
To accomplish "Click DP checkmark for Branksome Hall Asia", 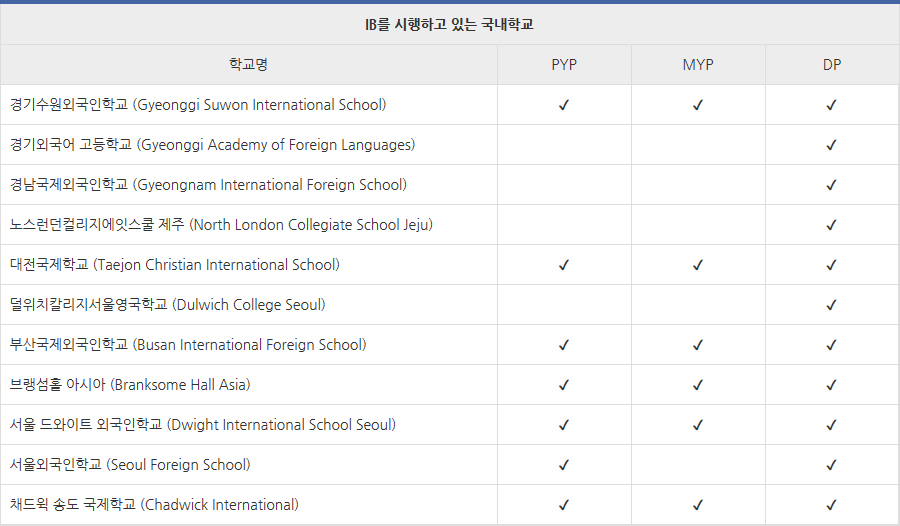I will (831, 385).
